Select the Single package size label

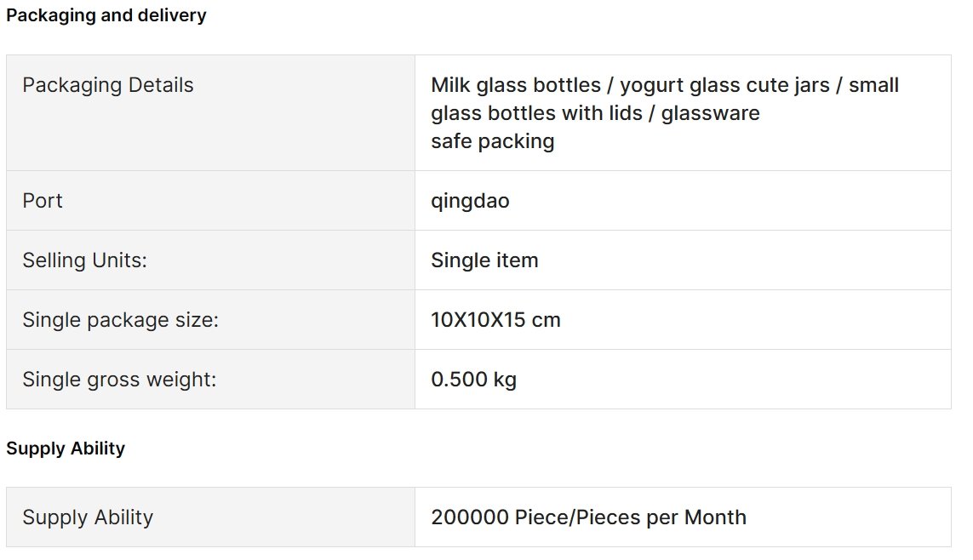(x=120, y=320)
